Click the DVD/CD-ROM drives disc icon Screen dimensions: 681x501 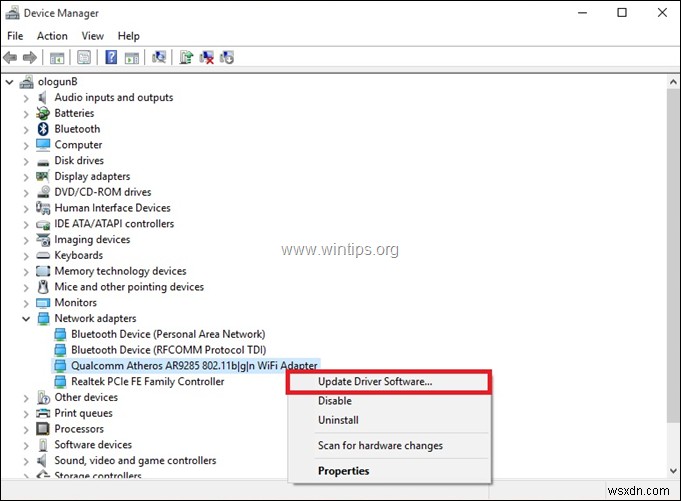[43, 192]
